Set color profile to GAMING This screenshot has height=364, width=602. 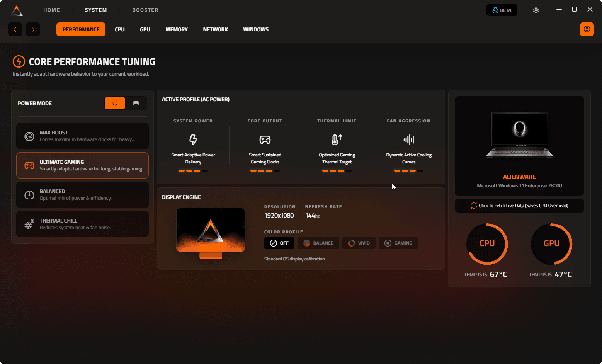pos(398,243)
